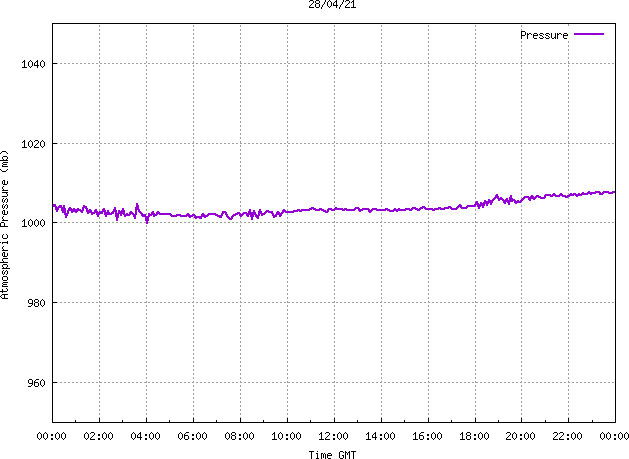Click the 12:00 time label
Image resolution: width=629 pixels, height=459 pixels.
tap(333, 436)
